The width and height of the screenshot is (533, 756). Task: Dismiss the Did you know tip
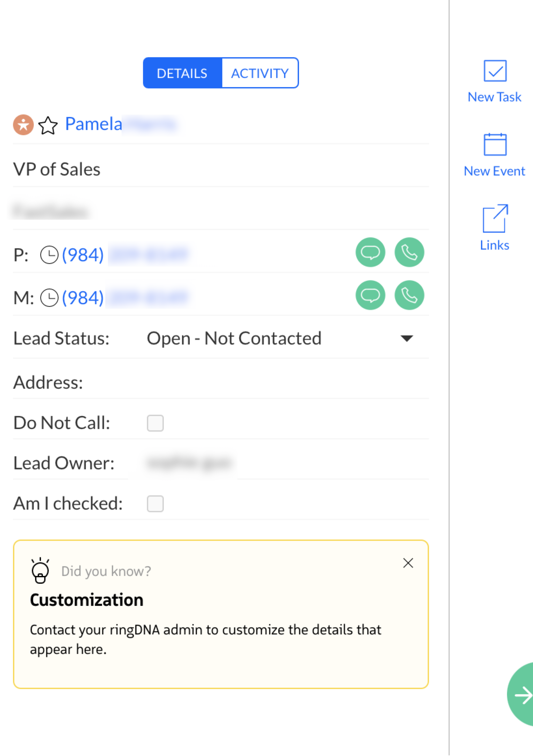tap(408, 563)
